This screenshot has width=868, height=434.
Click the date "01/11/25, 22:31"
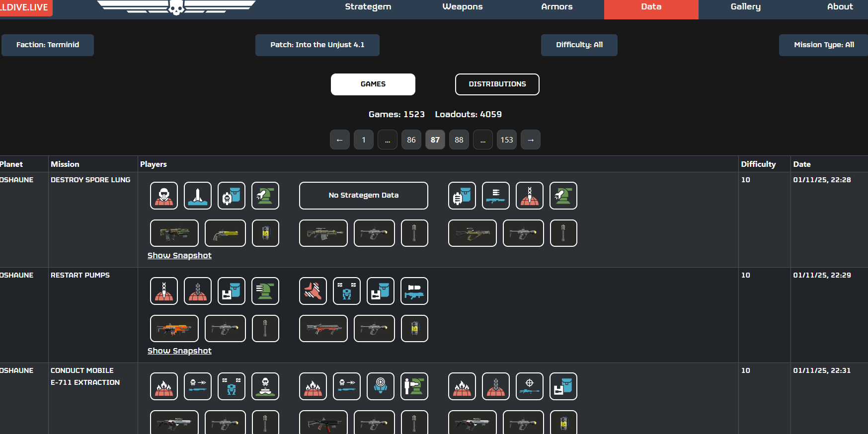[822, 370]
